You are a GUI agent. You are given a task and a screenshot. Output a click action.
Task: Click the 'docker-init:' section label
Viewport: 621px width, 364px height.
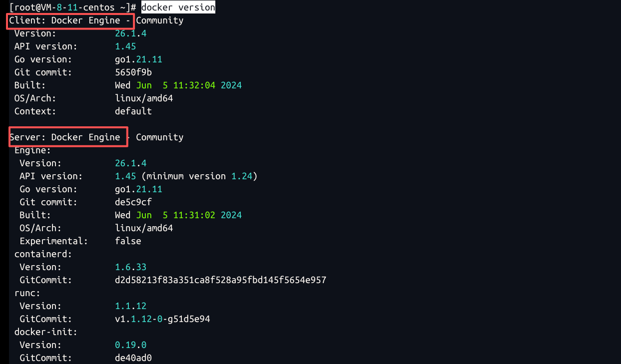(46, 332)
